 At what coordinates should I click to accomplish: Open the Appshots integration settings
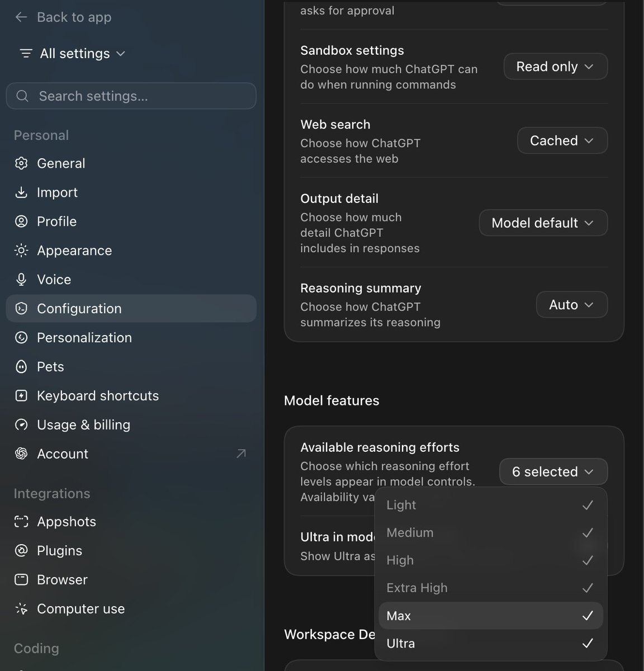pos(131,522)
